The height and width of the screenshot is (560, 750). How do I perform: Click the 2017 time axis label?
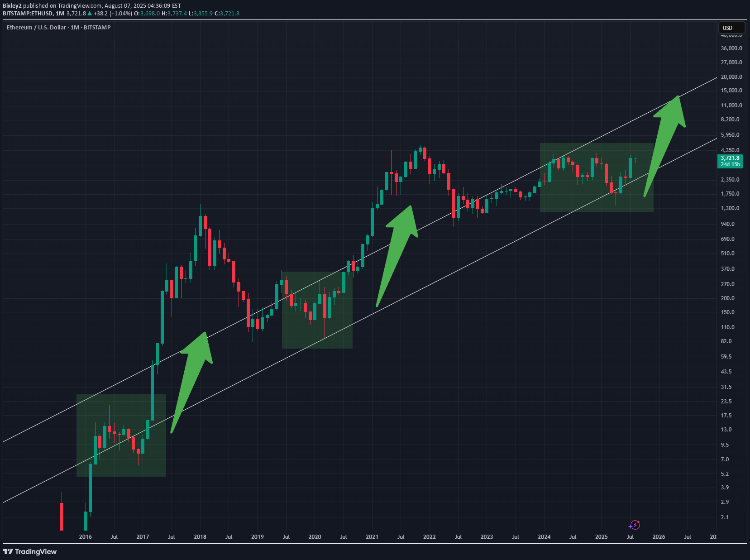[x=143, y=537]
